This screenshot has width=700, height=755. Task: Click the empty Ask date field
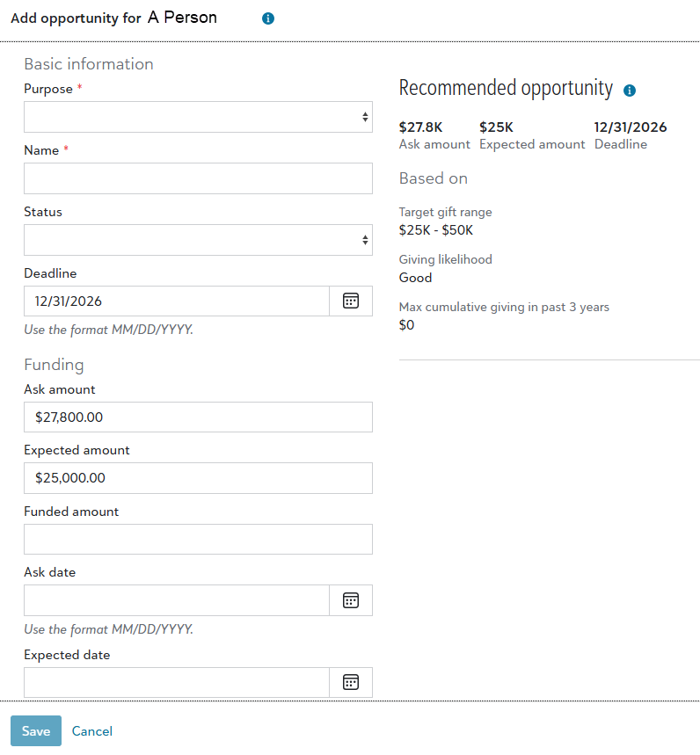(x=176, y=600)
